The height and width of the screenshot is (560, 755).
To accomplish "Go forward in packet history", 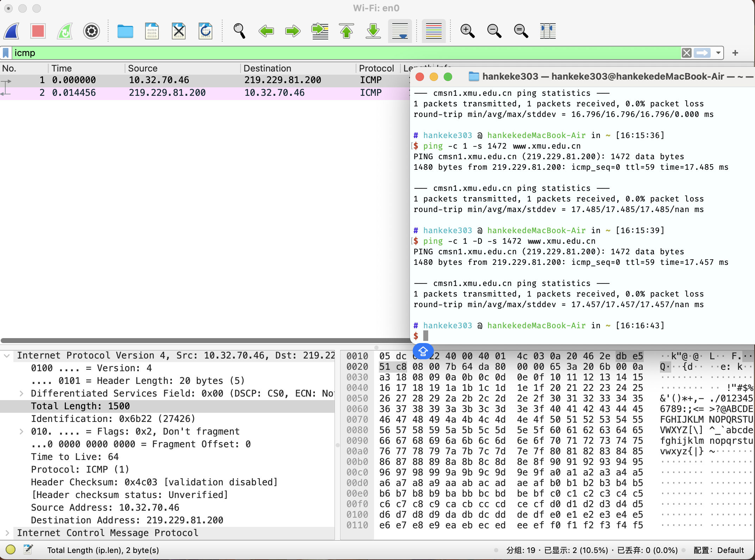I will (x=293, y=31).
